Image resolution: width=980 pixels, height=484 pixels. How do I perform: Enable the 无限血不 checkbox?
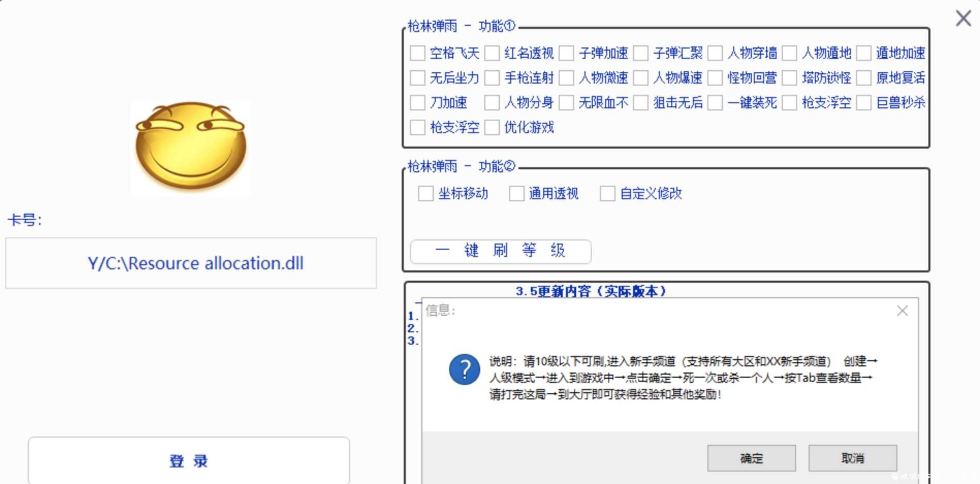(566, 103)
